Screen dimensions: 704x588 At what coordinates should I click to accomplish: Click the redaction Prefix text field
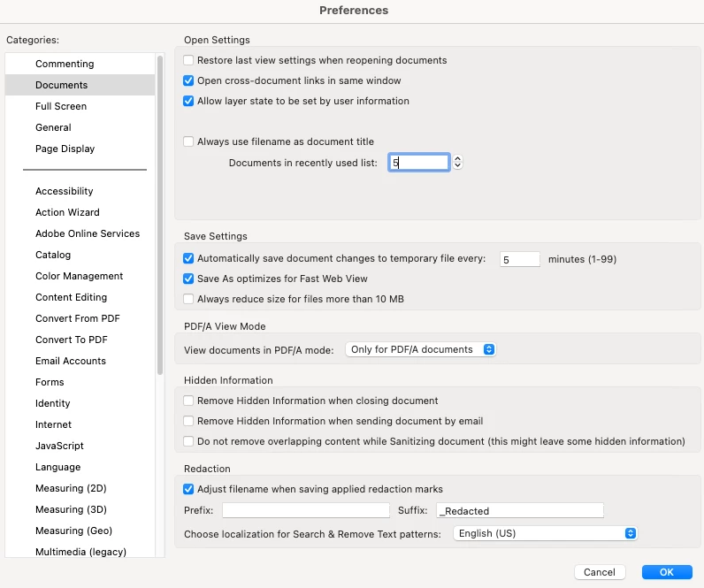305,510
